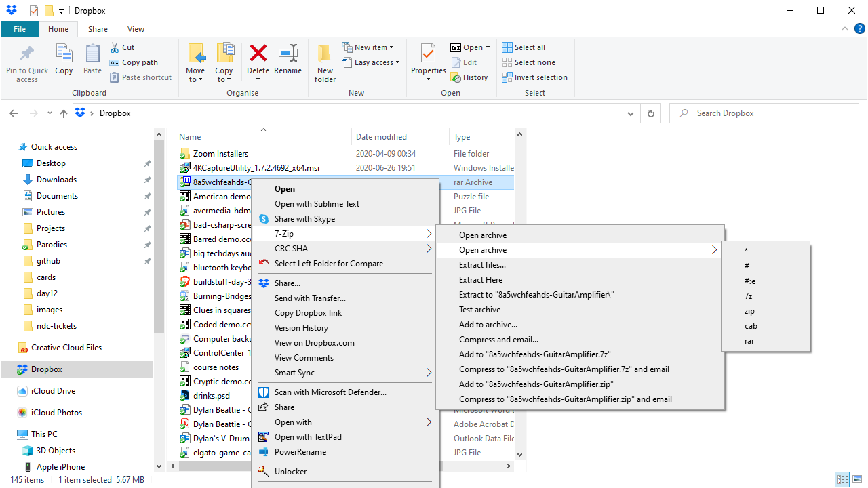The image size is (868, 488).
Task: Open the Easy access dropdown
Action: pyautogui.click(x=371, y=62)
